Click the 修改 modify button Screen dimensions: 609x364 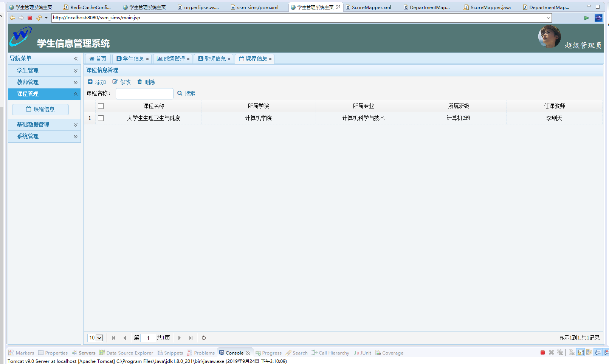[121, 82]
